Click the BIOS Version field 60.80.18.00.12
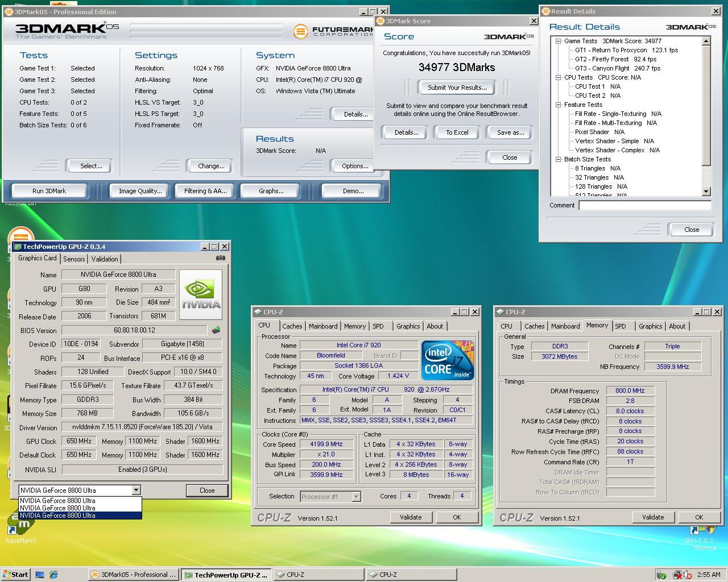Image resolution: width=728 pixels, height=582 pixels. pyautogui.click(x=134, y=330)
